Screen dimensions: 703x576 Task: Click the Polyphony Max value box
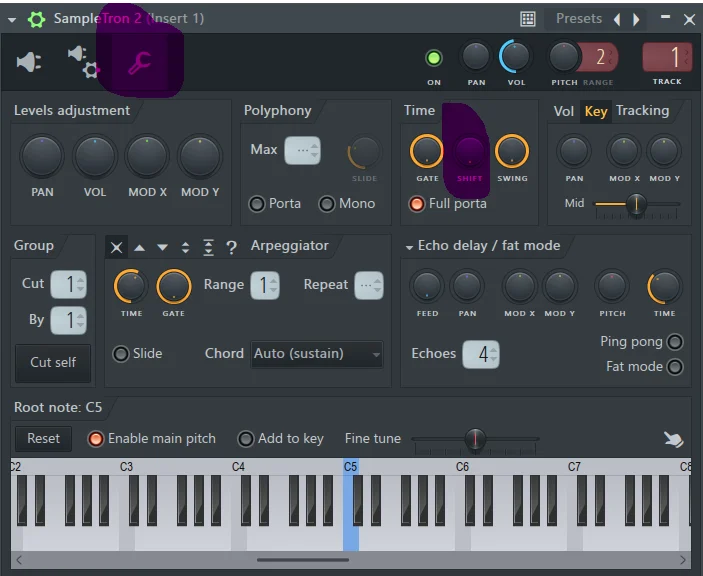[303, 151]
